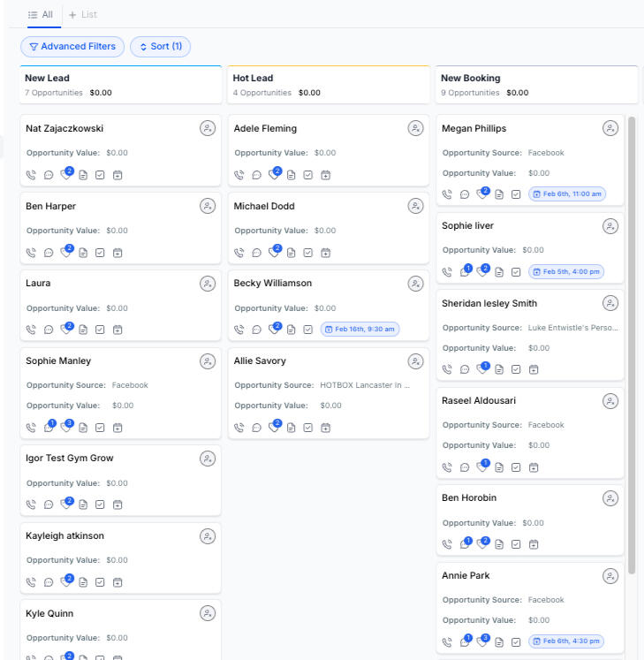Click the task checkbox icon on Allie Savory's card
The height and width of the screenshot is (660, 644).
[x=308, y=428]
